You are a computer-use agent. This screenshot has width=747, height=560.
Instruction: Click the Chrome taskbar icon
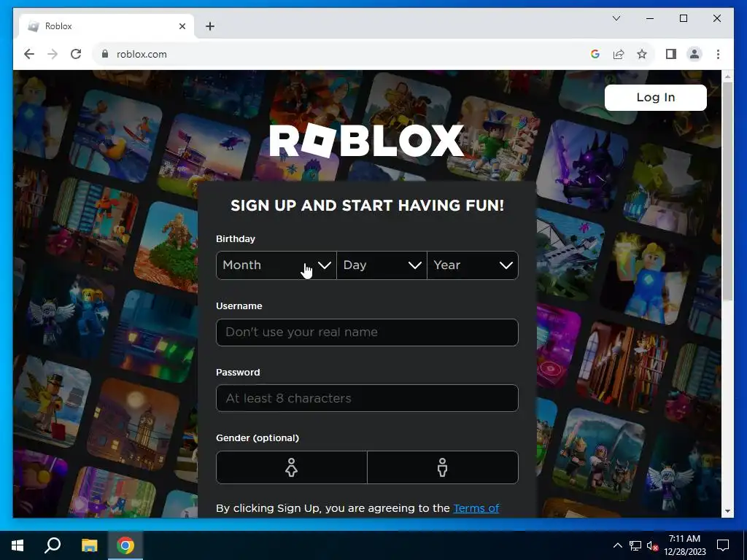point(125,545)
